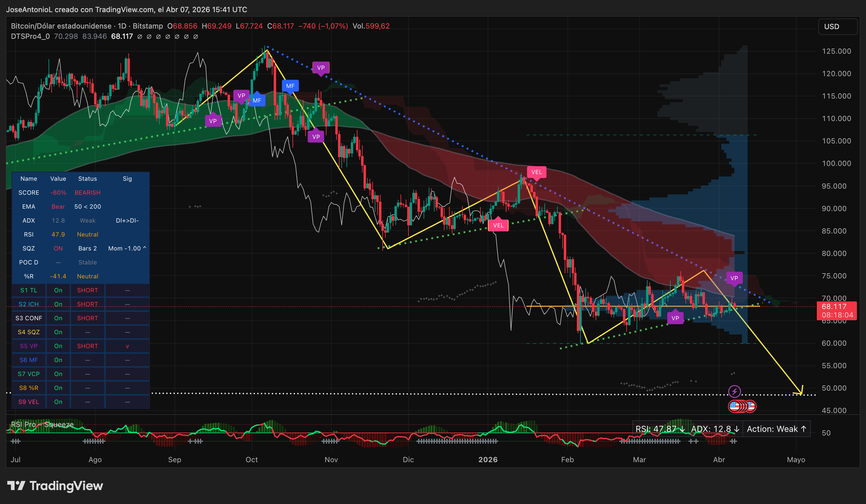Open the TradingView.com attribution link

click(x=122, y=10)
